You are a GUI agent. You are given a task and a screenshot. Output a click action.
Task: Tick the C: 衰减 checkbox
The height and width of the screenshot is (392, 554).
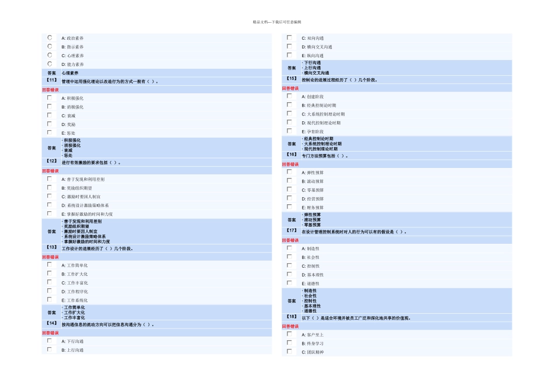pos(50,116)
